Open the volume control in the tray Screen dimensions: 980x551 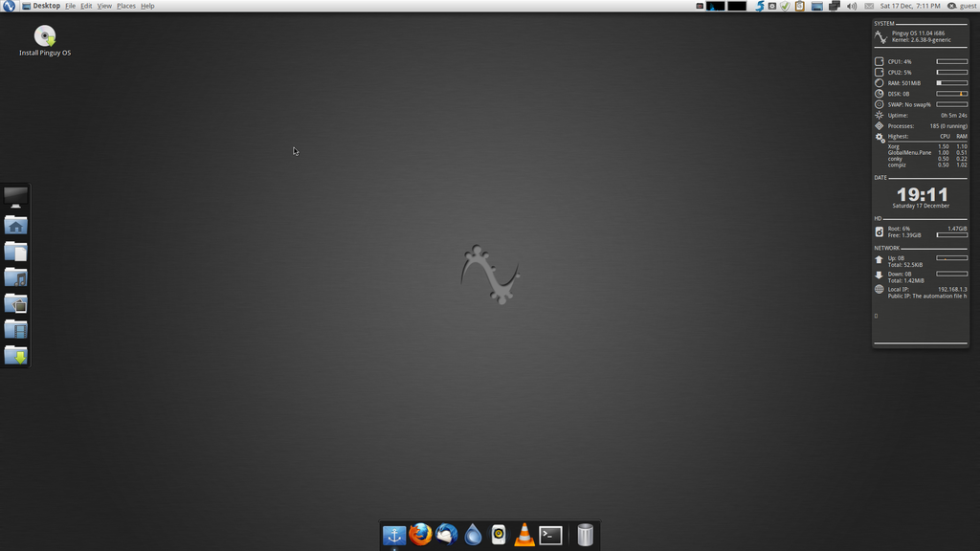click(x=852, y=6)
